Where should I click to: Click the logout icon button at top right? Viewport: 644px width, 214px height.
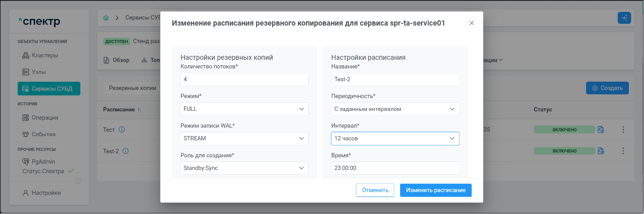624,18
